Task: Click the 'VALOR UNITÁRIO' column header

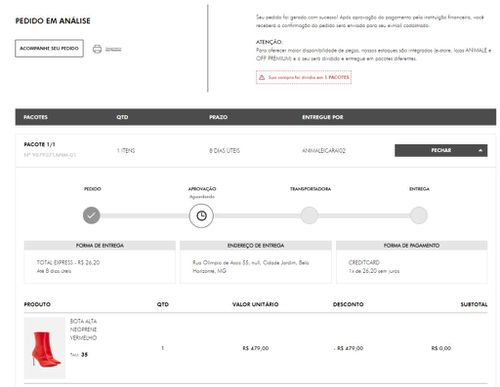Action: [255, 304]
